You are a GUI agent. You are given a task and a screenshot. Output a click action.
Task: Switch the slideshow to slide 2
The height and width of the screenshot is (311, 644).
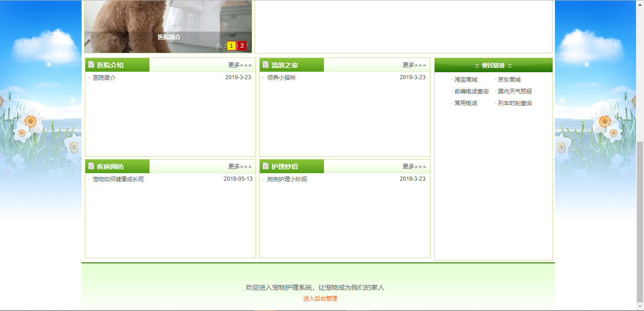coord(242,46)
